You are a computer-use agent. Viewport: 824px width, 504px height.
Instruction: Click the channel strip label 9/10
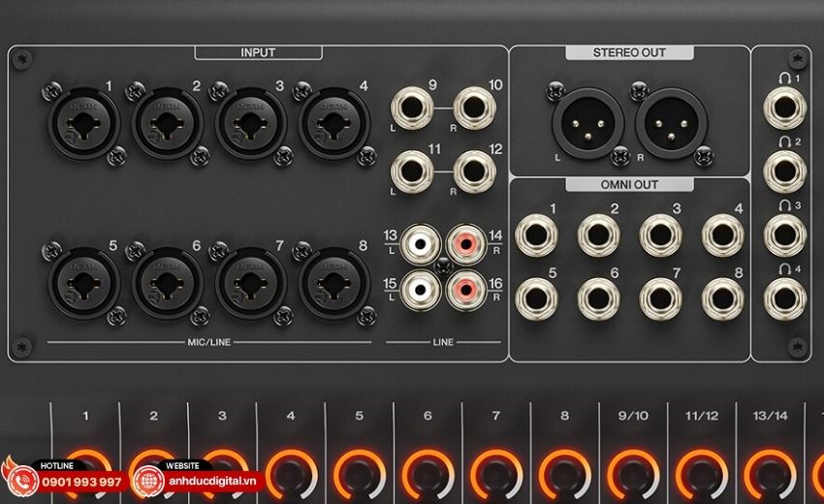tap(633, 416)
